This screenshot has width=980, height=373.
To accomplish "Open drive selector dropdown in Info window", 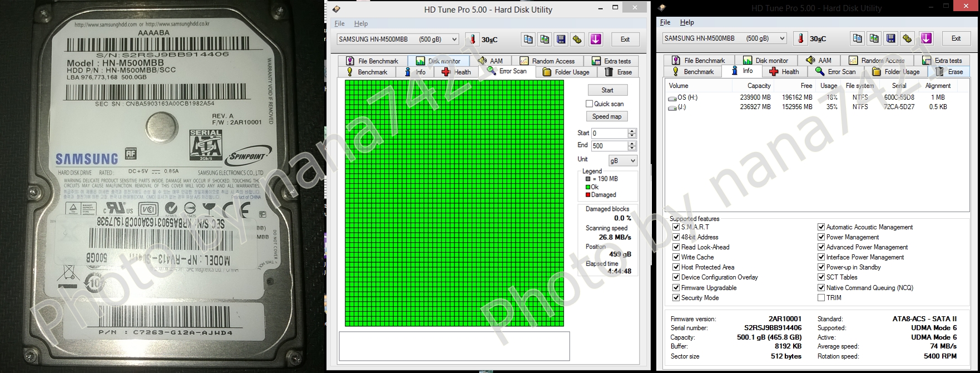I will point(724,38).
